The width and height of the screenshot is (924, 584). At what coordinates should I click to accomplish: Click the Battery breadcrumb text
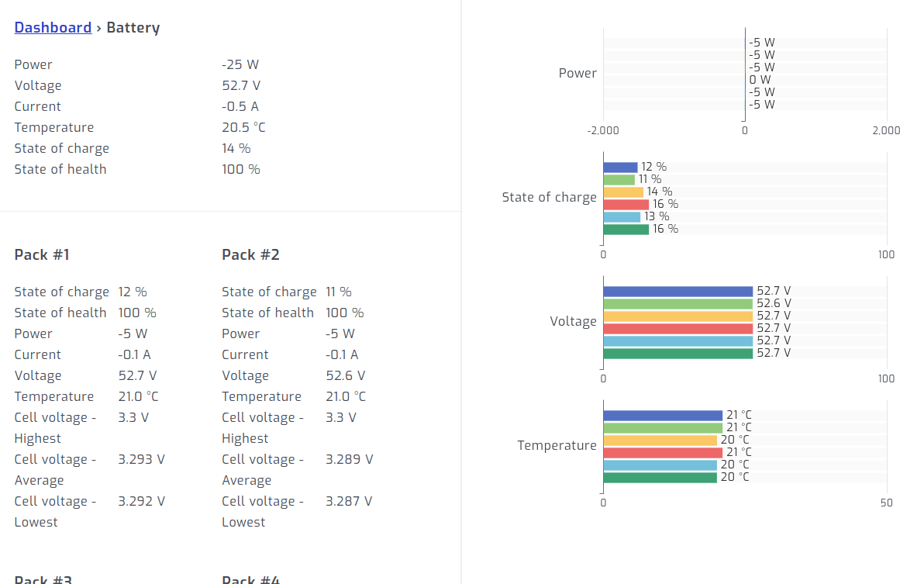pyautogui.click(x=133, y=28)
